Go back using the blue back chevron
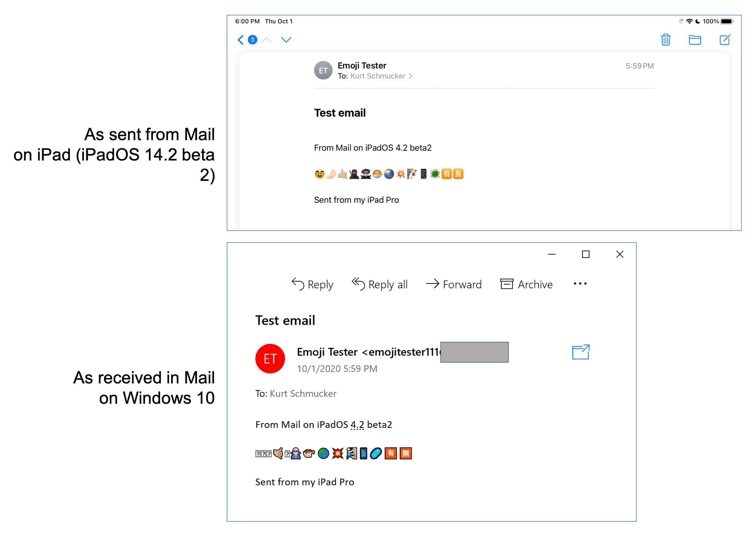Viewport: 756px width, 550px height. 241,40
